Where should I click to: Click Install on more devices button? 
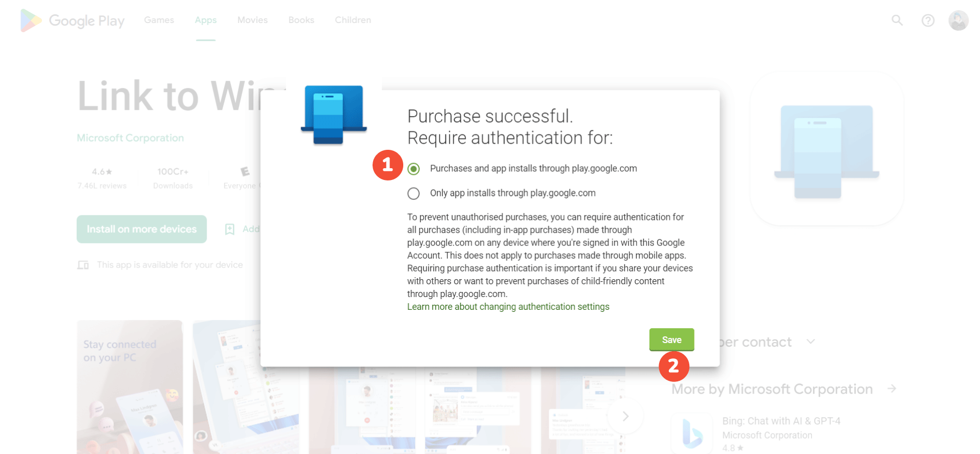(142, 229)
